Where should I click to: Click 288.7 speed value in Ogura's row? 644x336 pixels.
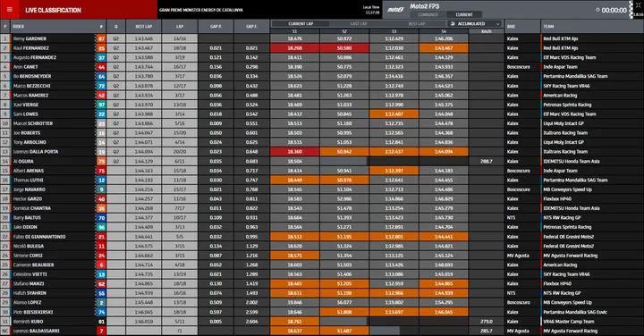pos(486,161)
